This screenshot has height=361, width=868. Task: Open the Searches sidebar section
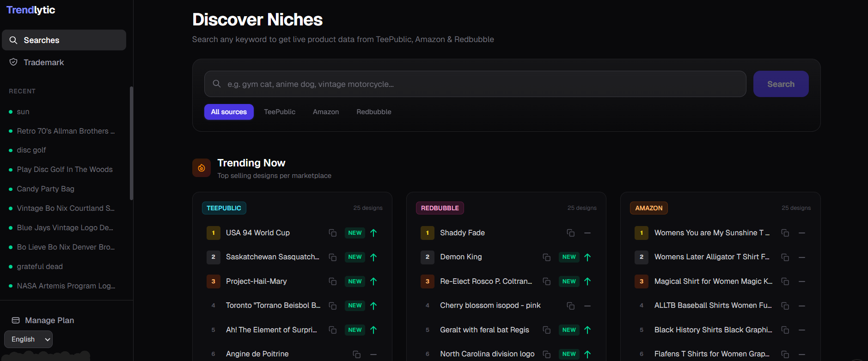coord(64,40)
